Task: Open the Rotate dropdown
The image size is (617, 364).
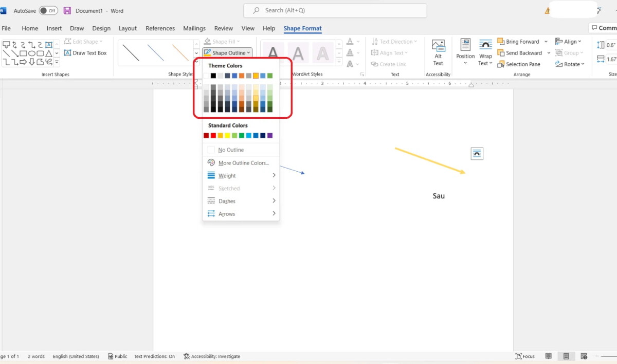Action: pos(570,64)
